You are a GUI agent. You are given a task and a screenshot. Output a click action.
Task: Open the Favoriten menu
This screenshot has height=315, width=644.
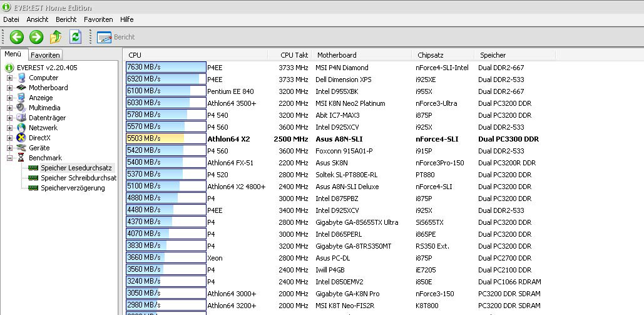[x=98, y=19]
